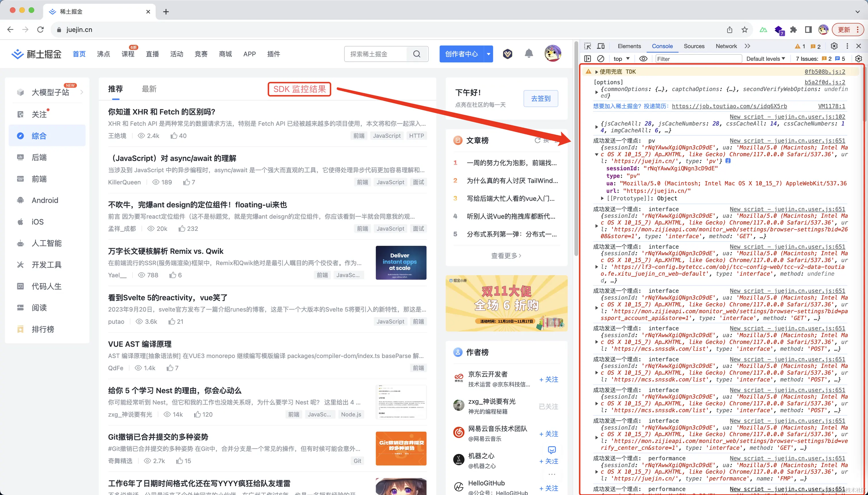Click the 去签到 button

coord(541,98)
